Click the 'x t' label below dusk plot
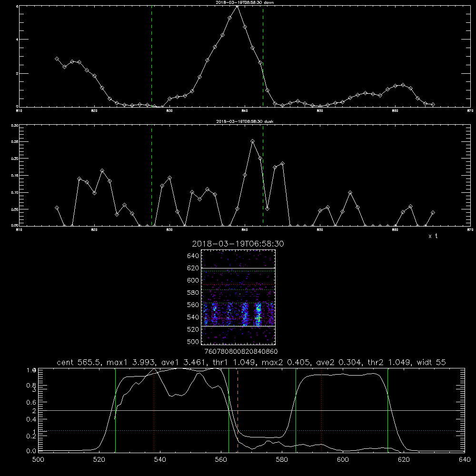This screenshot has height=476, width=476. (x=433, y=236)
